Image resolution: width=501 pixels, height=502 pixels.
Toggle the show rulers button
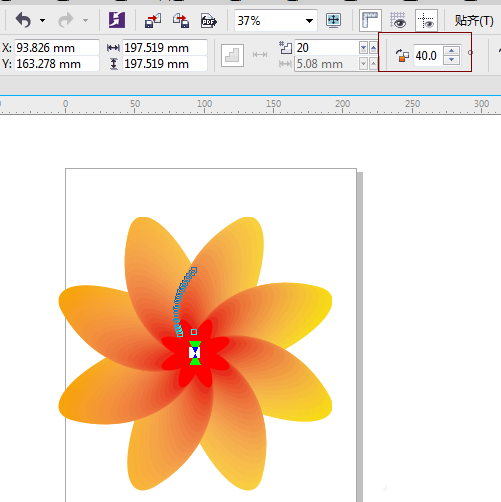point(370,21)
